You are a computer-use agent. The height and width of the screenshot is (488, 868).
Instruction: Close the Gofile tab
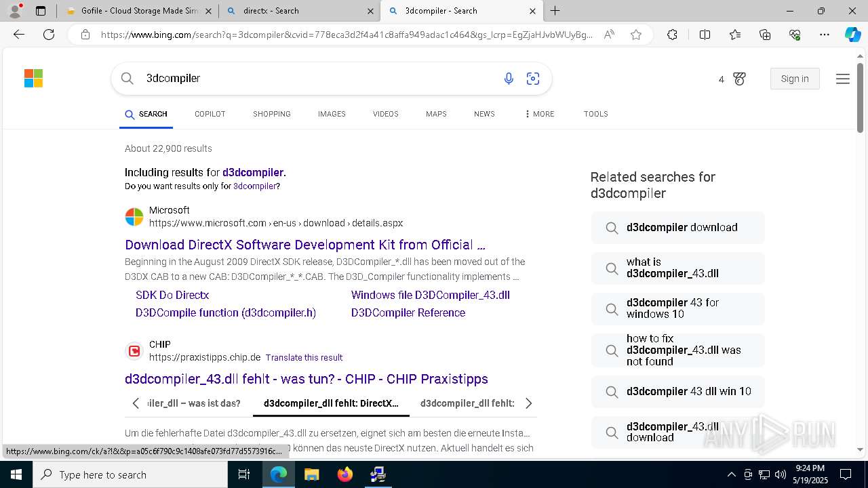[208, 11]
